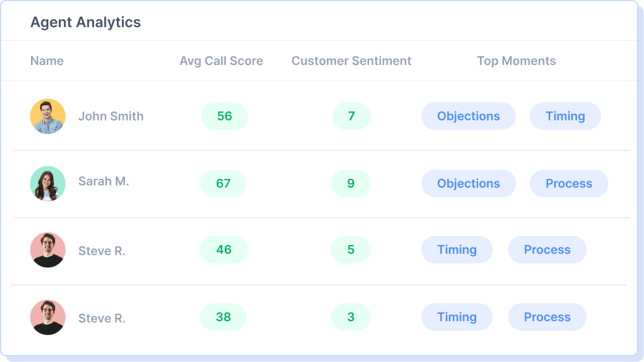Click the Process tag beside score 46
This screenshot has width=644, height=362.
[x=547, y=249]
